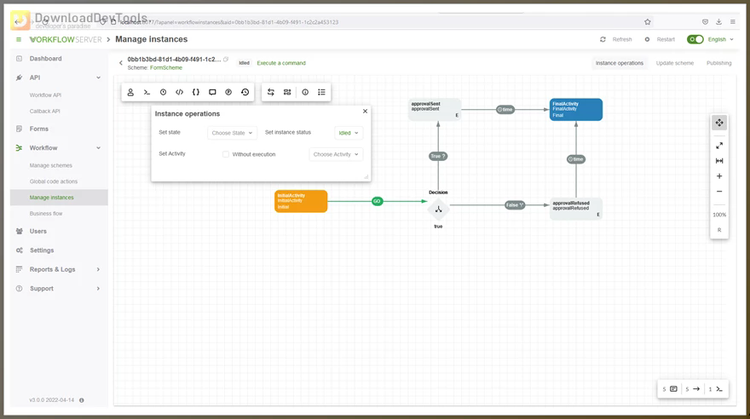Open the Parameters curly braces icon
The image size is (750, 419).
tap(196, 92)
